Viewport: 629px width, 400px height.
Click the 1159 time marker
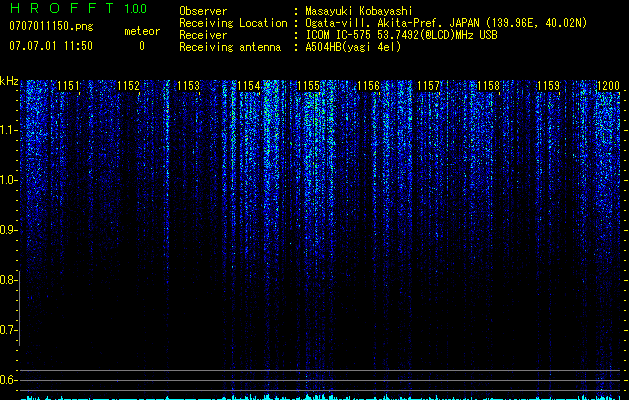(x=548, y=86)
